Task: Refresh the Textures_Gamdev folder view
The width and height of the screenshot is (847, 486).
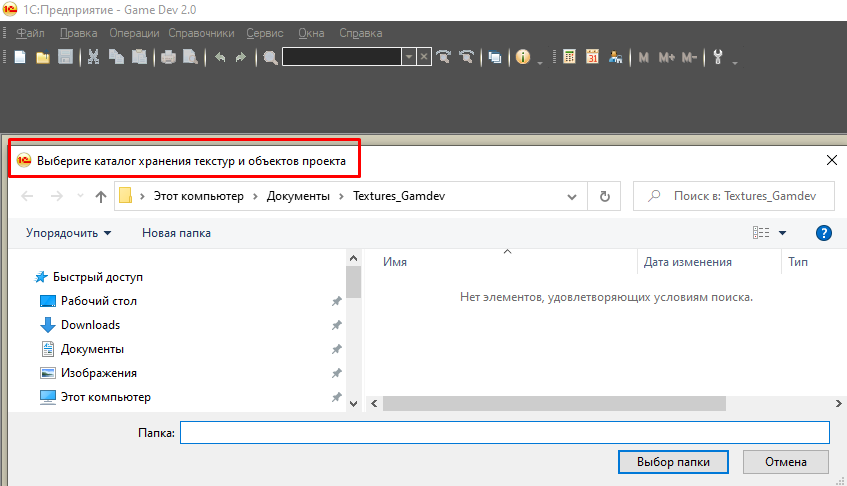Action: 604,196
